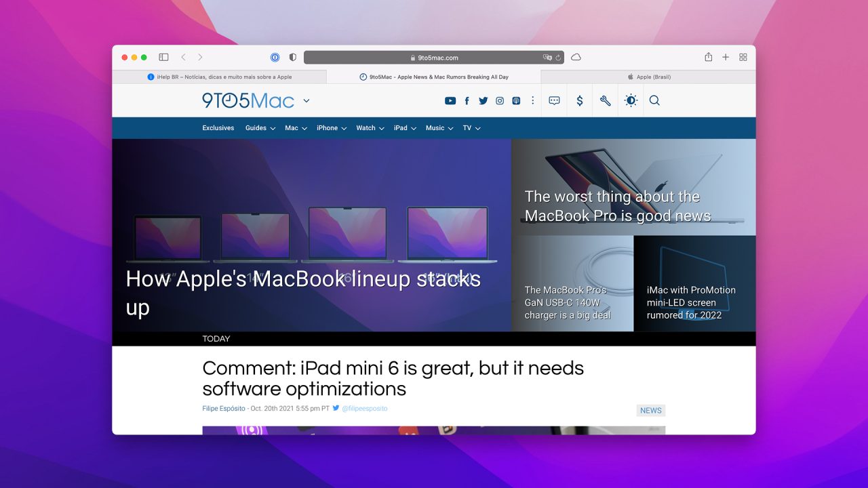Click the reload page icon in address bar
The width and height of the screenshot is (868, 488).
coord(558,58)
